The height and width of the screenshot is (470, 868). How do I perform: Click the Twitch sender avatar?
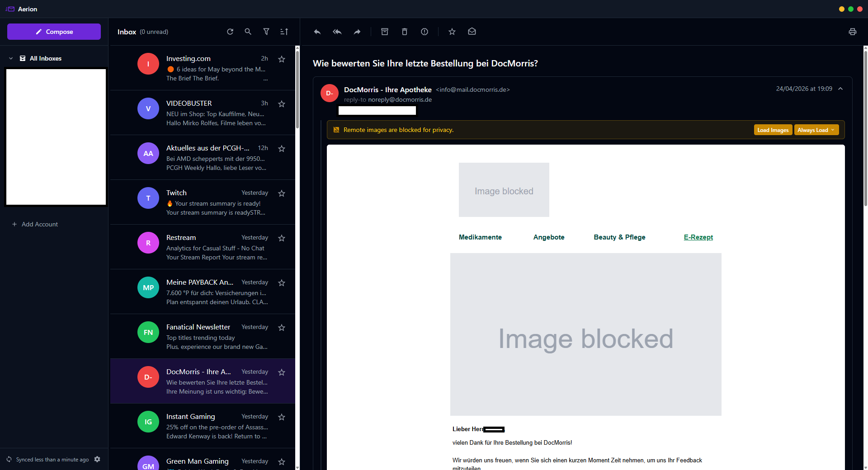148,198
